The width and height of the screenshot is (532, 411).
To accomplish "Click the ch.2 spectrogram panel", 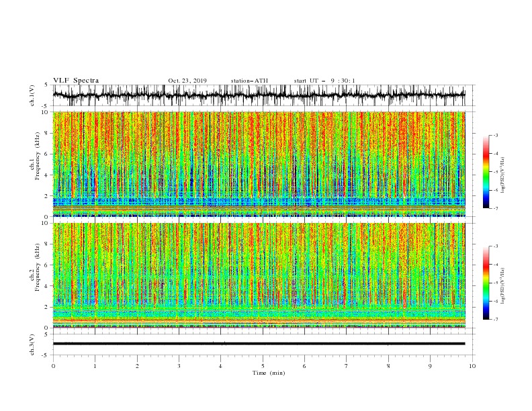I will pyautogui.click(x=259, y=275).
